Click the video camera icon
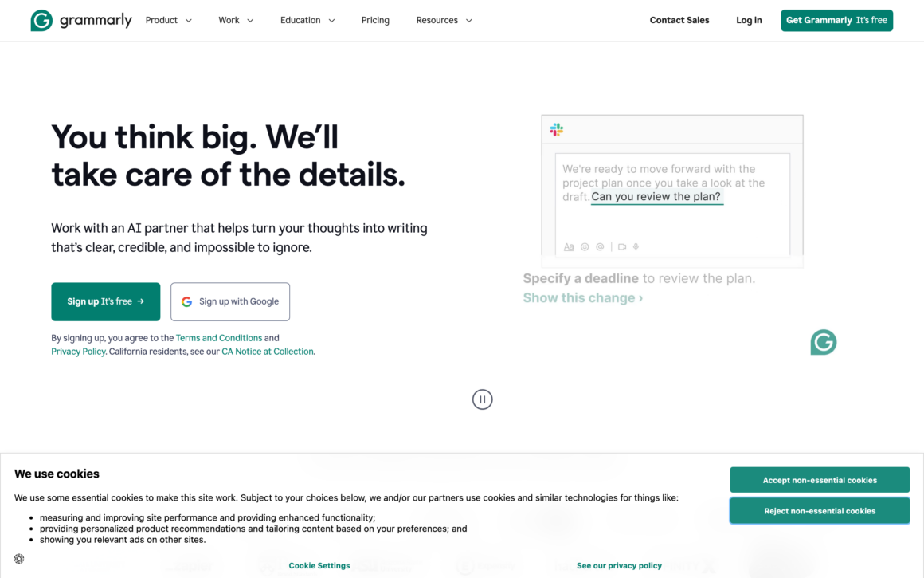This screenshot has height=578, width=924. (621, 247)
